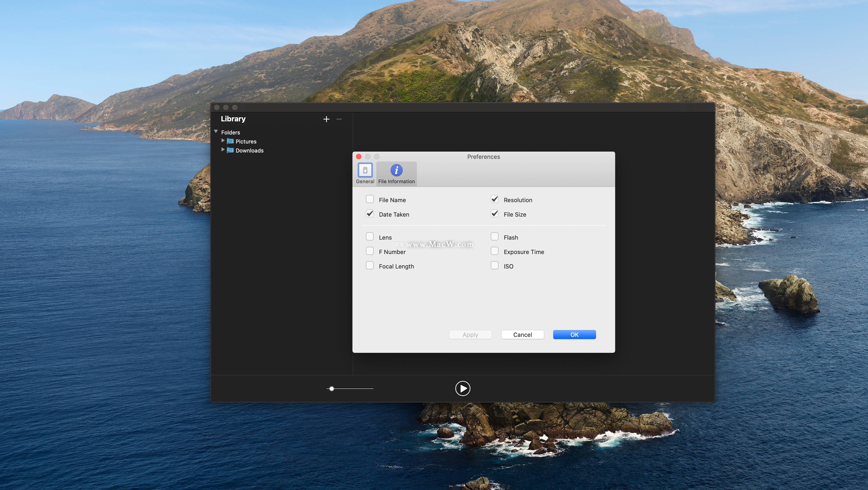Click the Apply button
This screenshot has height=490, width=868.
[x=470, y=335]
